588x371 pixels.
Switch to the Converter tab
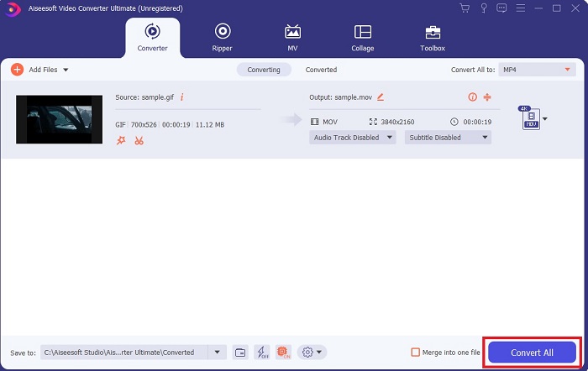152,38
